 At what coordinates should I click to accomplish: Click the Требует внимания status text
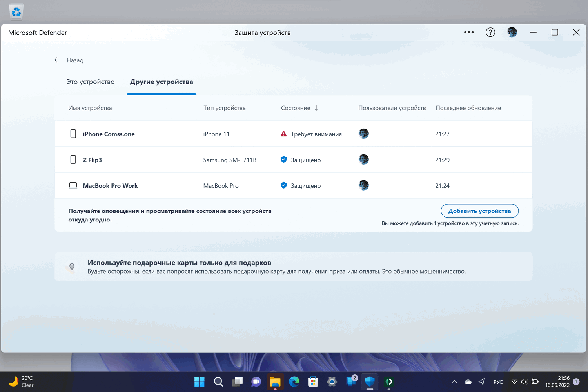tap(316, 134)
